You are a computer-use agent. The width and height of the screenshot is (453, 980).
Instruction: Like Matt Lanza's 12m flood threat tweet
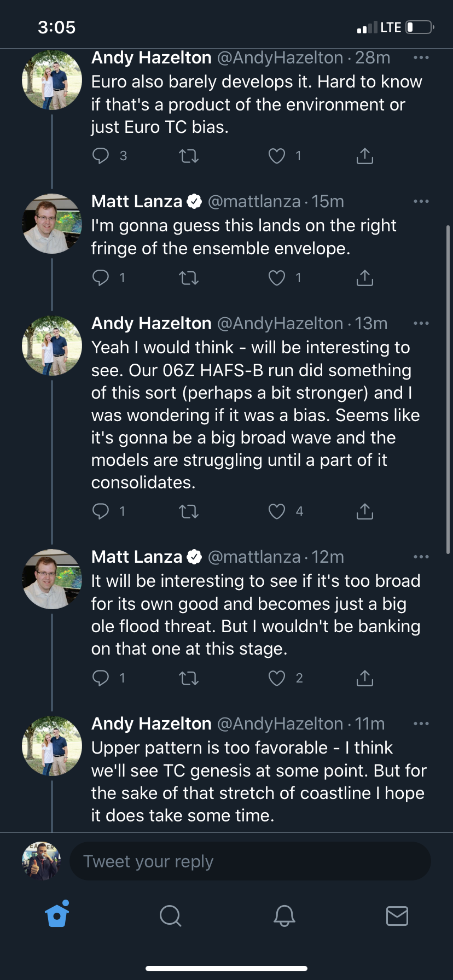(277, 678)
